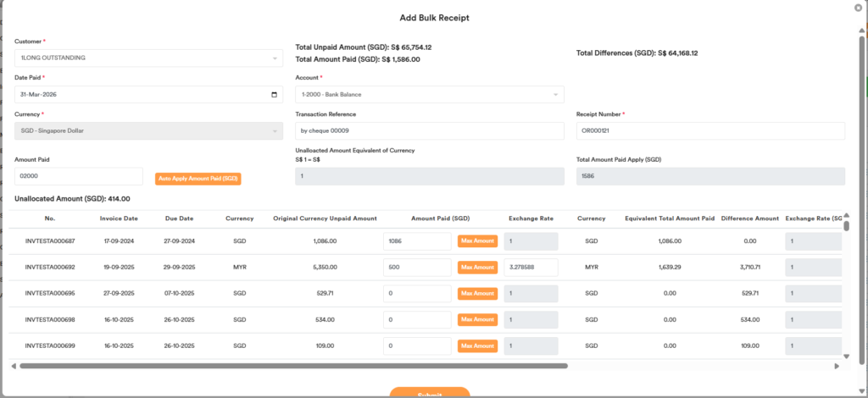Apply Max Amount for invoice INVTESTA000698

[x=477, y=320]
